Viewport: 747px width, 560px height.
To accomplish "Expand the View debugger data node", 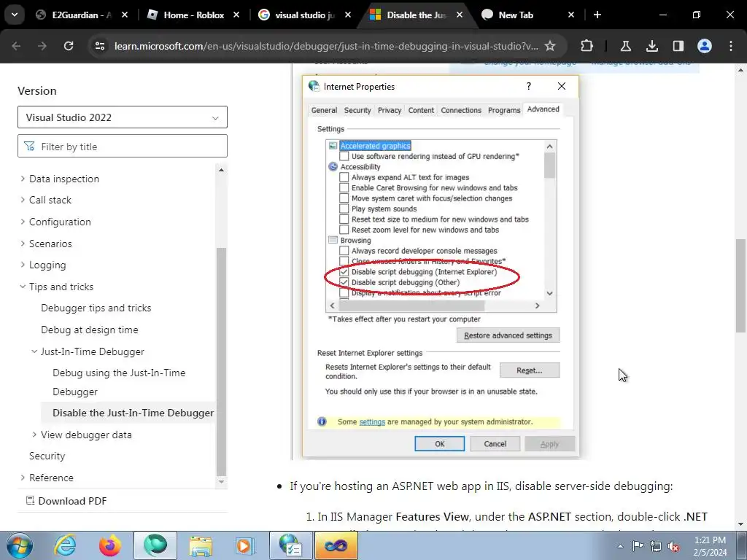I will (34, 435).
